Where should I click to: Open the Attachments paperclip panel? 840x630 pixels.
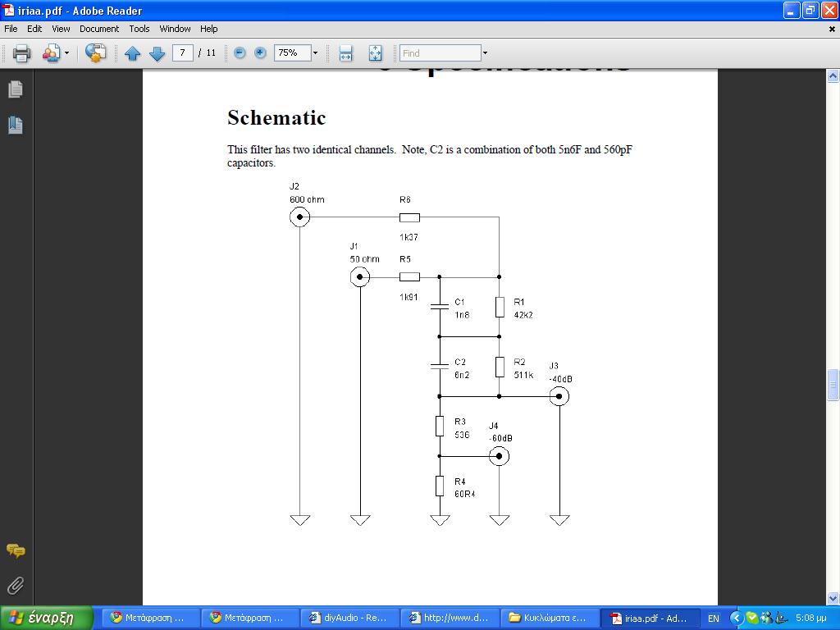point(16,586)
